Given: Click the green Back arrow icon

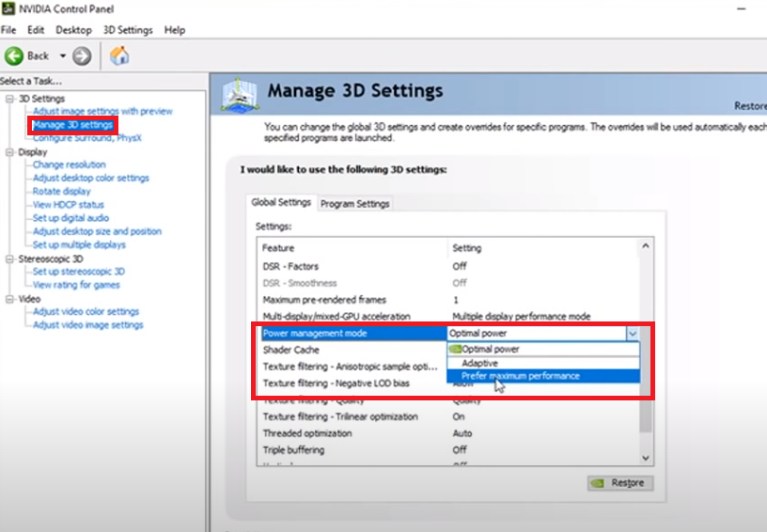Looking at the screenshot, I should (x=14, y=56).
